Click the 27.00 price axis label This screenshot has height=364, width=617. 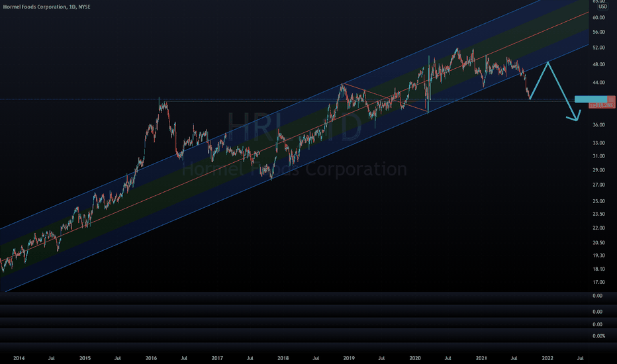point(598,185)
